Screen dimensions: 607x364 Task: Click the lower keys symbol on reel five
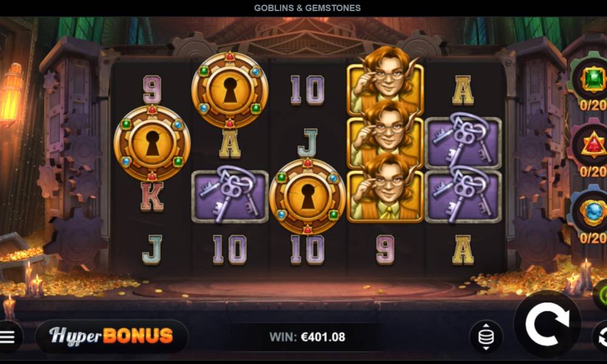tap(463, 196)
